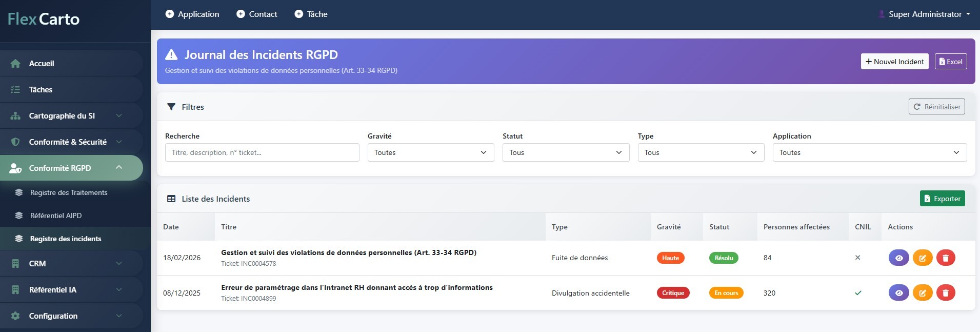Open Référentiel AIPD page
Image resolution: width=980 pixels, height=332 pixels.
[75, 216]
